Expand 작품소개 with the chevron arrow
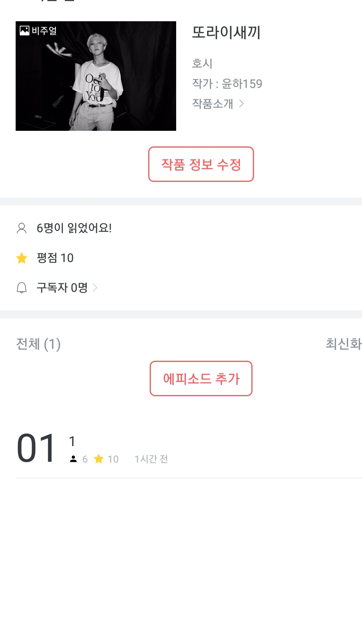The width and height of the screenshot is (362, 644). 242,104
